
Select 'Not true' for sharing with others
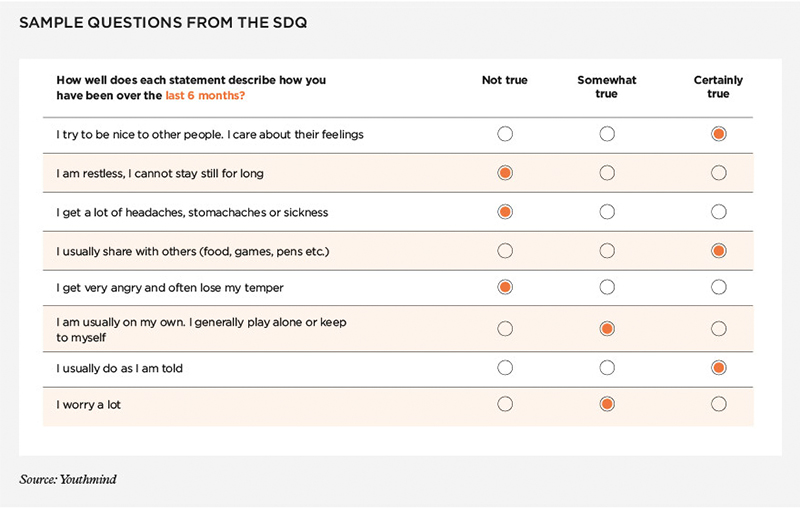[x=505, y=250]
